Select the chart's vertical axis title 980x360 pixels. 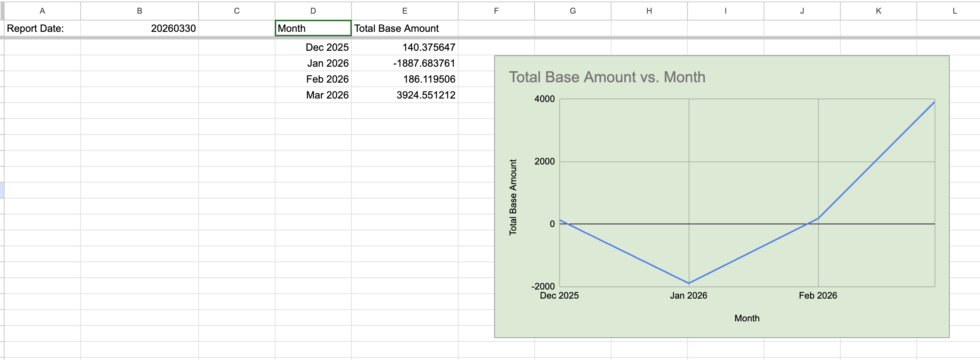[513, 197]
